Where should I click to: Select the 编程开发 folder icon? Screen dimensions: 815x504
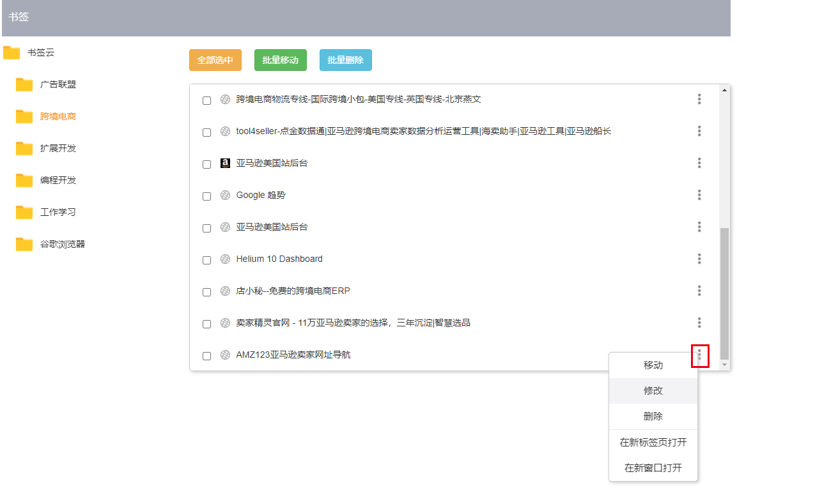(x=24, y=180)
